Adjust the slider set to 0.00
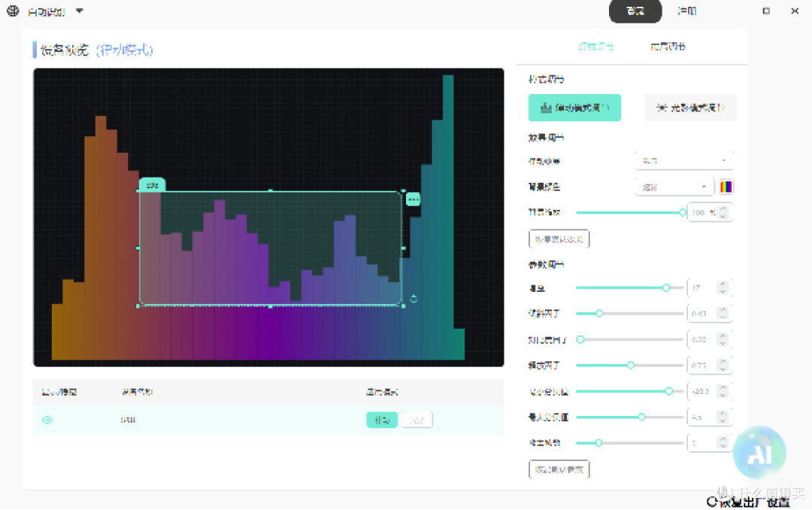This screenshot has height=510, width=812. (x=630, y=339)
